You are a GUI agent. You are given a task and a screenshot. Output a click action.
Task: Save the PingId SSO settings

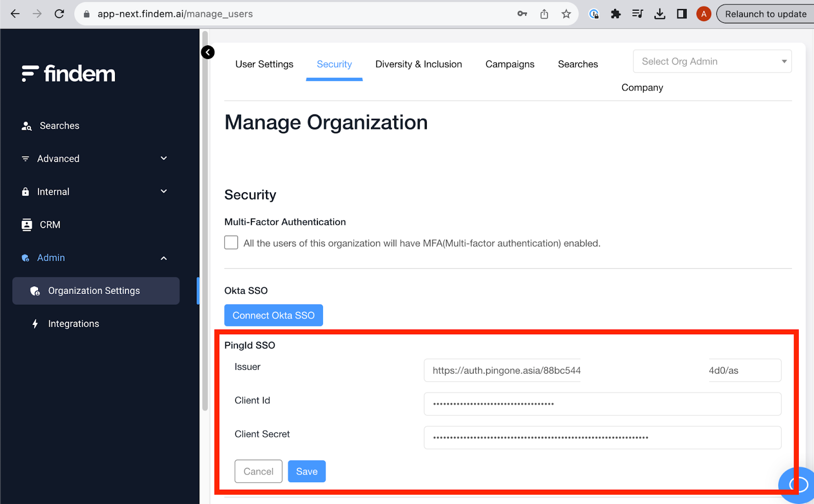point(307,471)
